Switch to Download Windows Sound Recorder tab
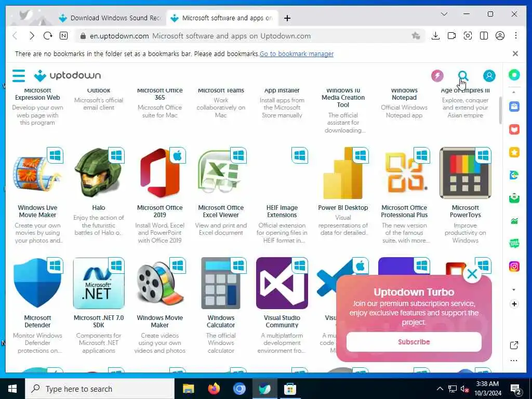532x399 pixels. click(x=110, y=18)
